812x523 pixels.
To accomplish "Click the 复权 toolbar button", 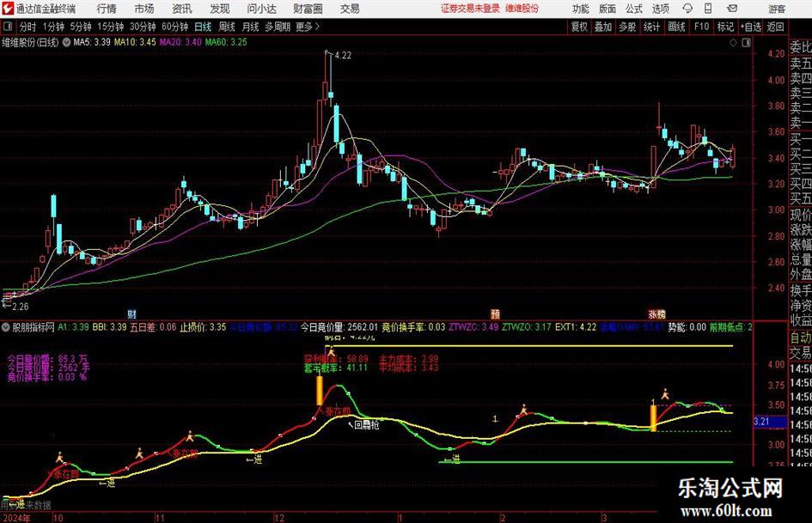I will coord(579,27).
